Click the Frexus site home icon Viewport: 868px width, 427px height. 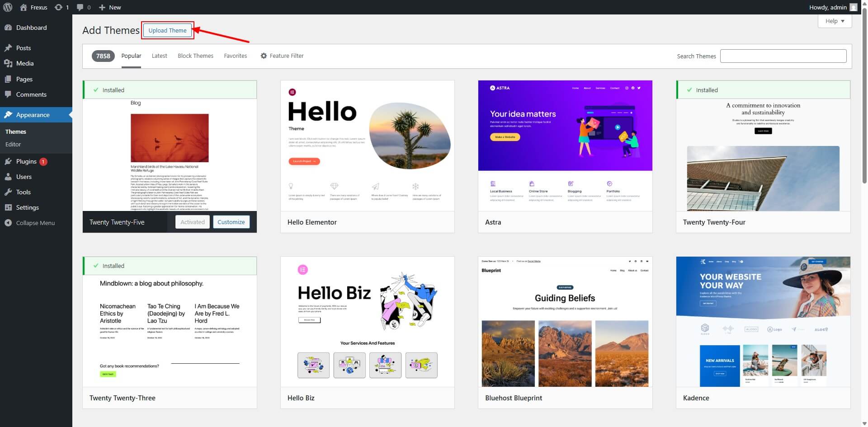(24, 7)
